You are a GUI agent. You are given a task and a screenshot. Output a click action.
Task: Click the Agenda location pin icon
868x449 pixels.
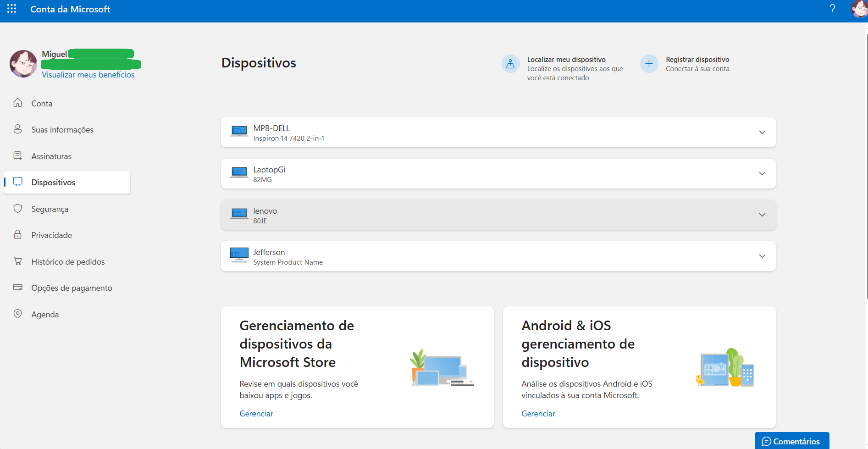18,314
